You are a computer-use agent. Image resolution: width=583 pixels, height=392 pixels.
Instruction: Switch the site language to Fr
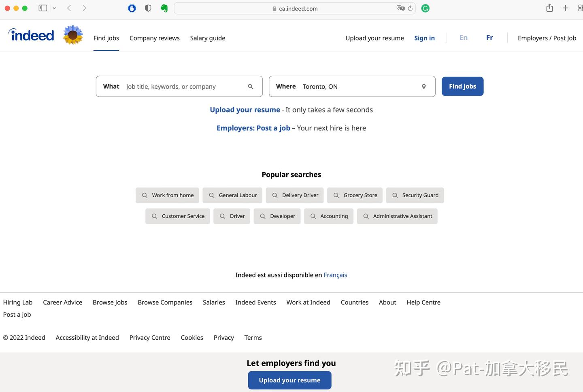[489, 38]
